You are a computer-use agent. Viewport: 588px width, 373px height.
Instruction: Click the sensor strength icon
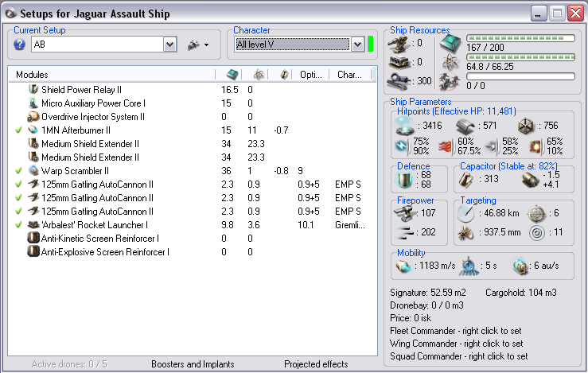536,233
